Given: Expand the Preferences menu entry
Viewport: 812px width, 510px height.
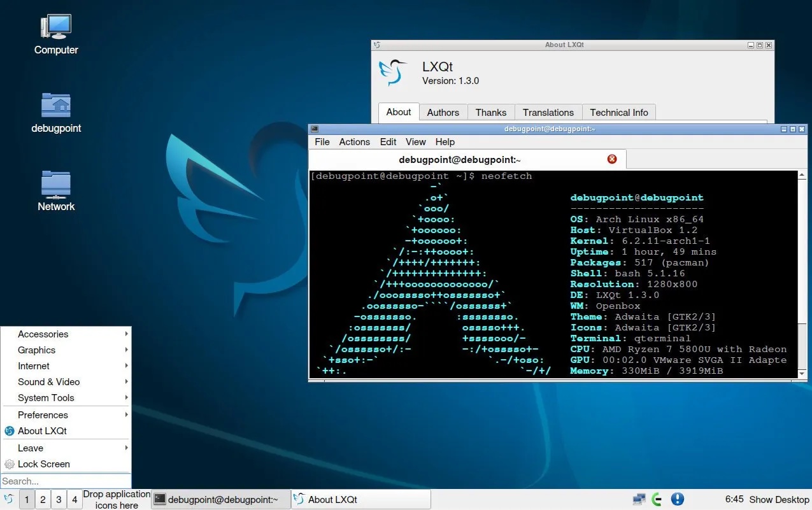Looking at the screenshot, I should click(43, 414).
